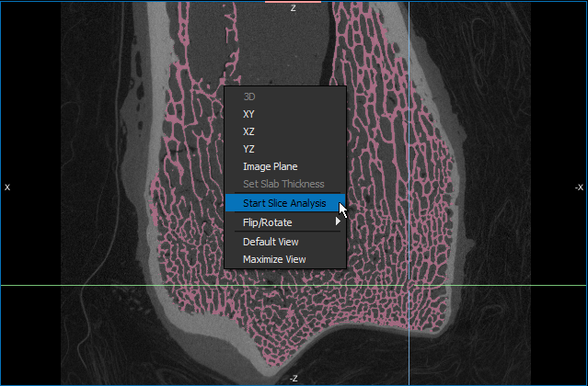Click the -X axis label on right edge
Image resolution: width=588 pixels, height=386 pixels.
tap(579, 187)
